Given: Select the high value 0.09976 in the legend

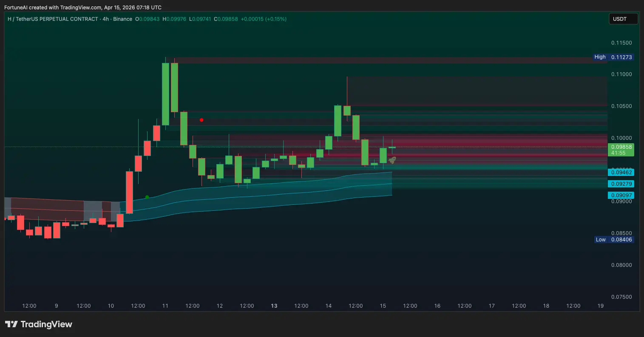Looking at the screenshot, I should (176, 19).
